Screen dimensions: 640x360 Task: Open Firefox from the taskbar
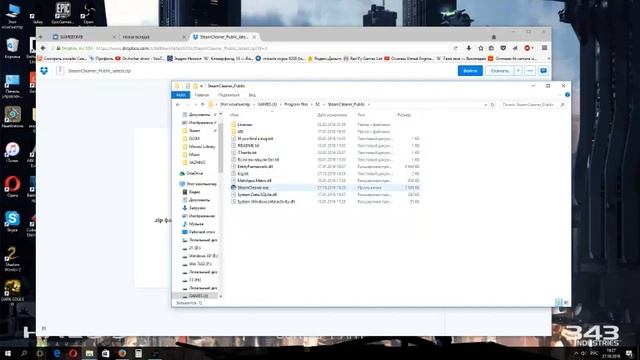point(122,353)
